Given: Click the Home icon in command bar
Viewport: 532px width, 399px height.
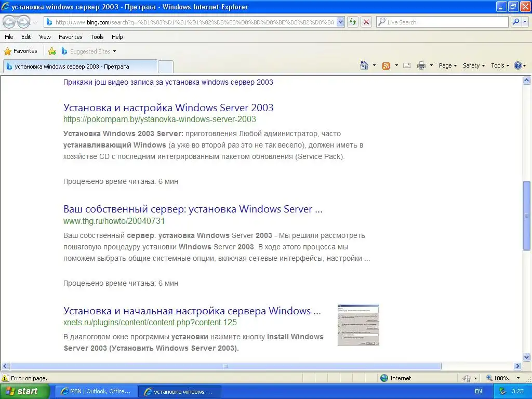Looking at the screenshot, I should (364, 65).
